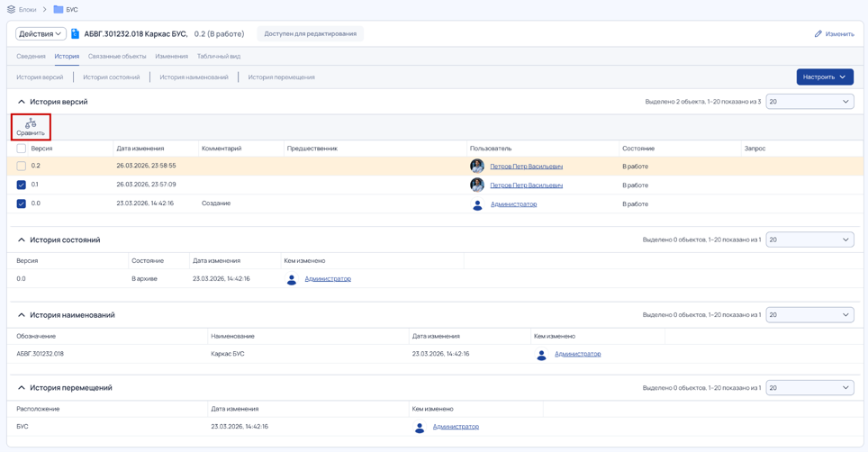Collapse the История состояний section

click(22, 240)
